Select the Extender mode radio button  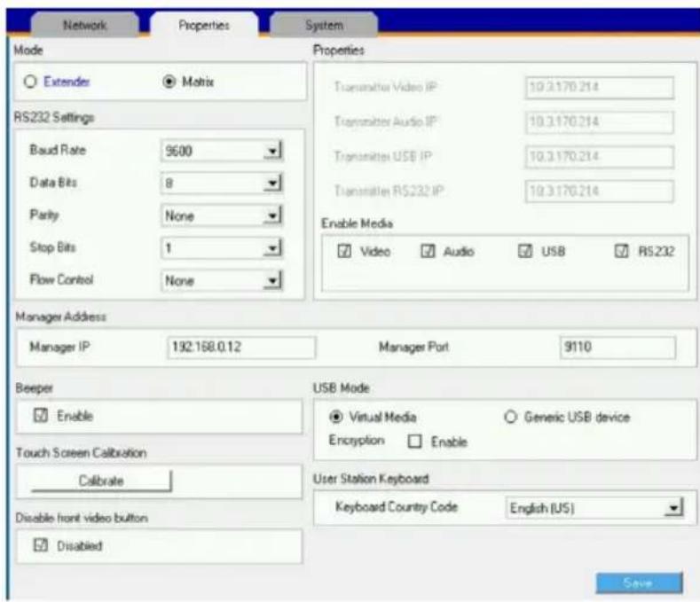pyautogui.click(x=30, y=82)
